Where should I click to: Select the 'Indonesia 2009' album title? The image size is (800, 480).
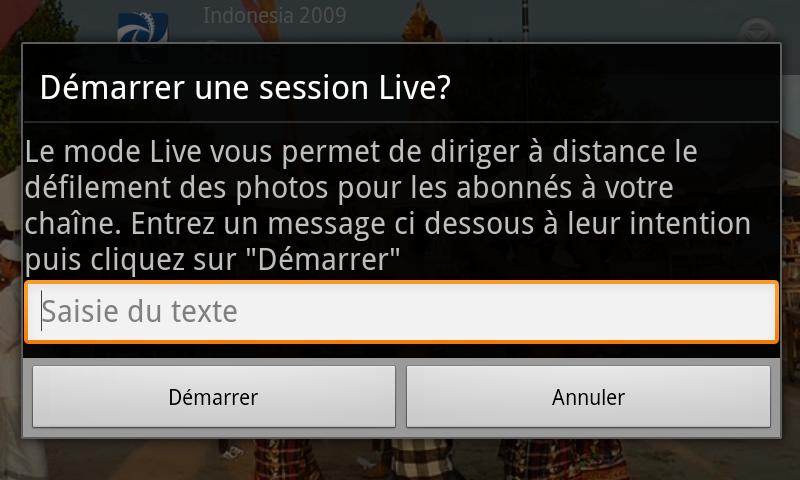tap(274, 15)
